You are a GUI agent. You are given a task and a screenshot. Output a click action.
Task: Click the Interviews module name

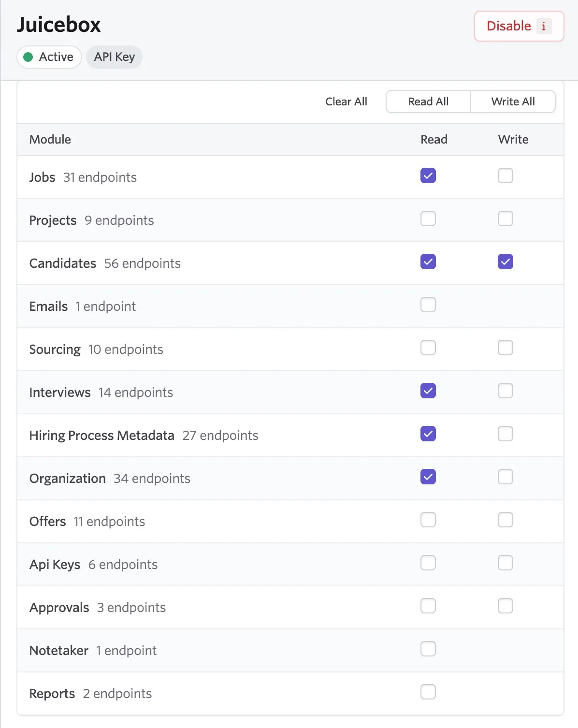point(60,393)
